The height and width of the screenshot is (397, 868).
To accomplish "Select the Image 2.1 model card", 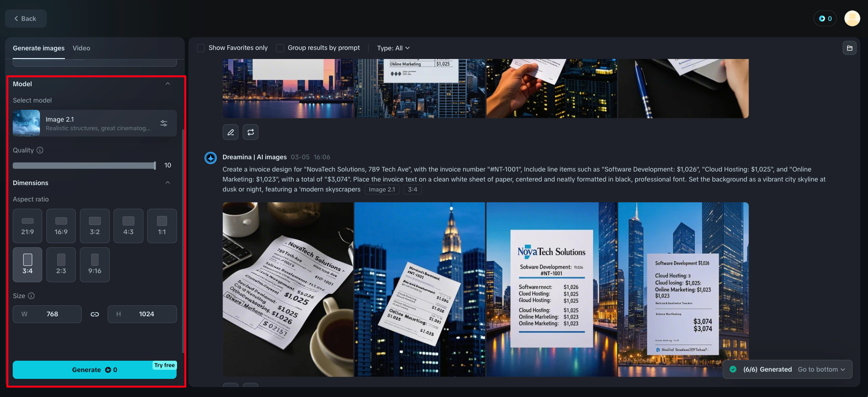I will coord(94,123).
